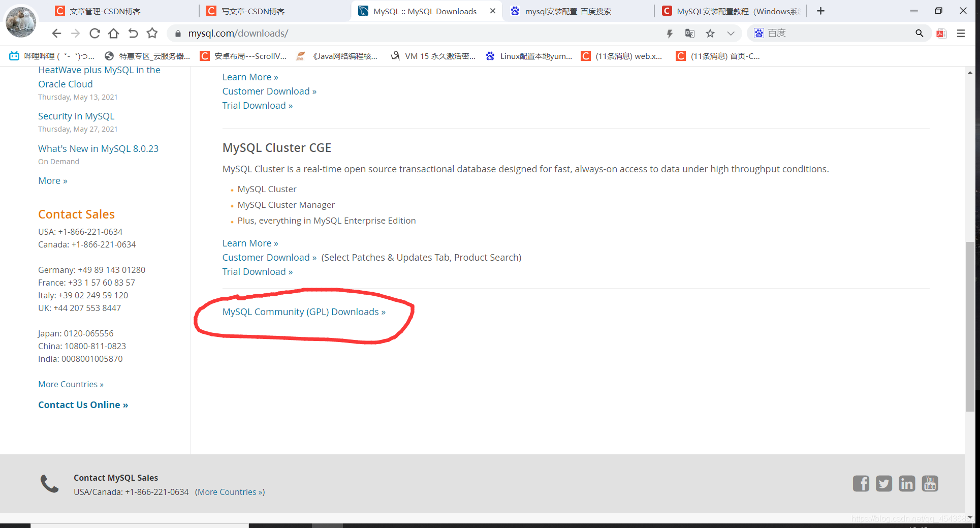Image resolution: width=980 pixels, height=528 pixels.
Task: Open the PDF extension icon
Action: pos(941,34)
